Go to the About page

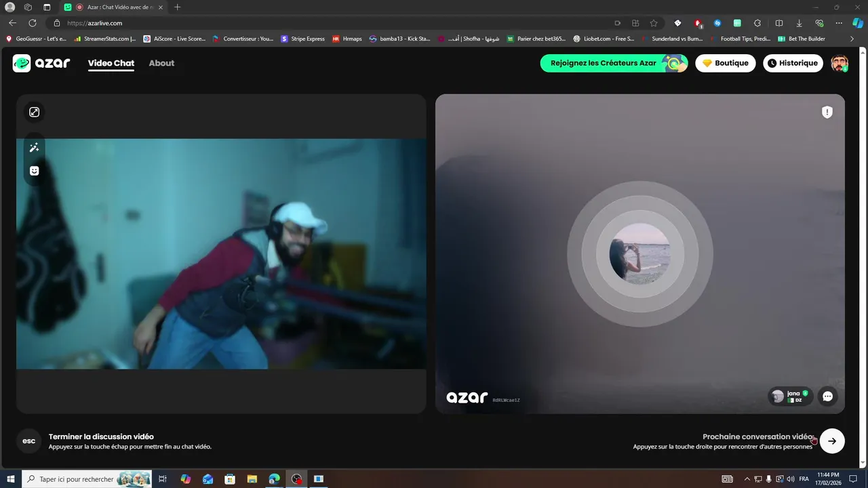coord(161,63)
